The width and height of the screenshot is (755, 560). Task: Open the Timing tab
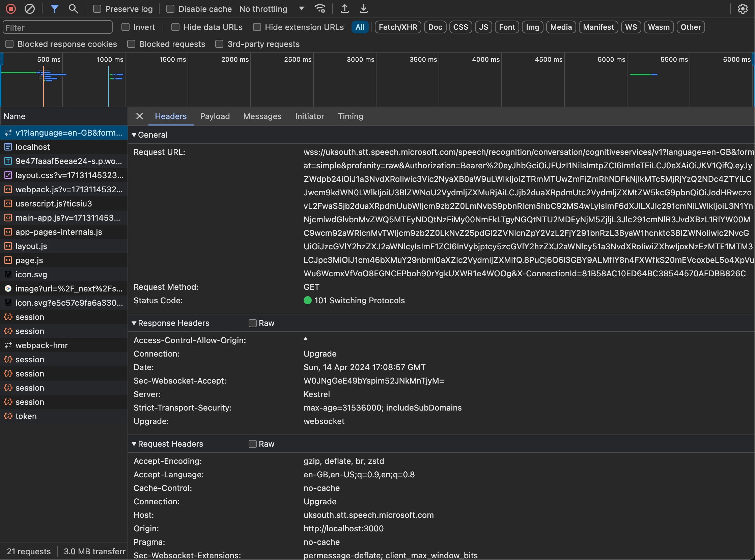point(350,116)
